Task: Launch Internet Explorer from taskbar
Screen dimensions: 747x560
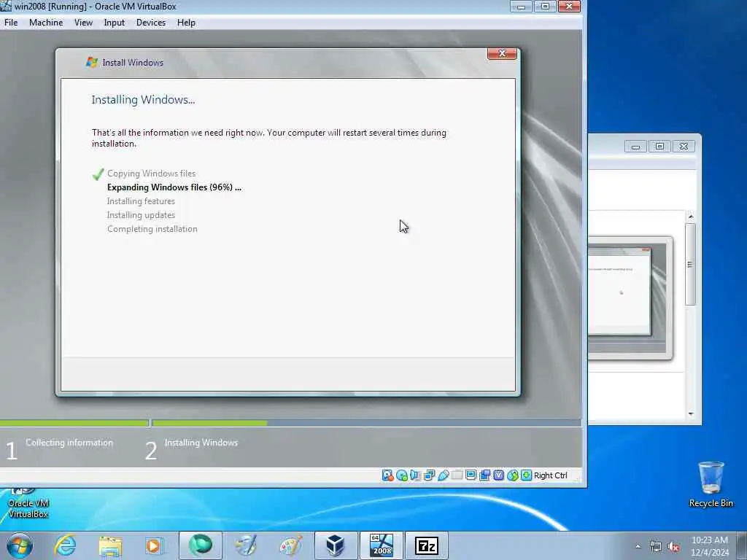Action: point(65,545)
